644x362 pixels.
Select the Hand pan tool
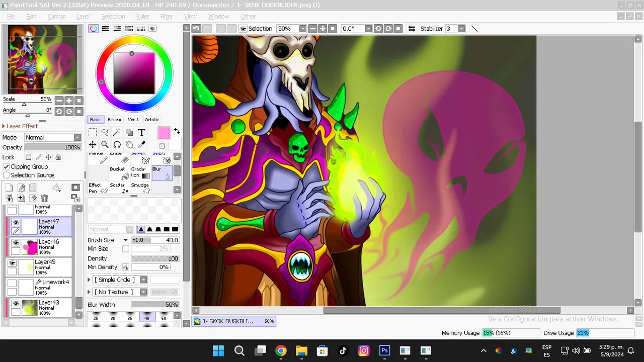click(129, 144)
